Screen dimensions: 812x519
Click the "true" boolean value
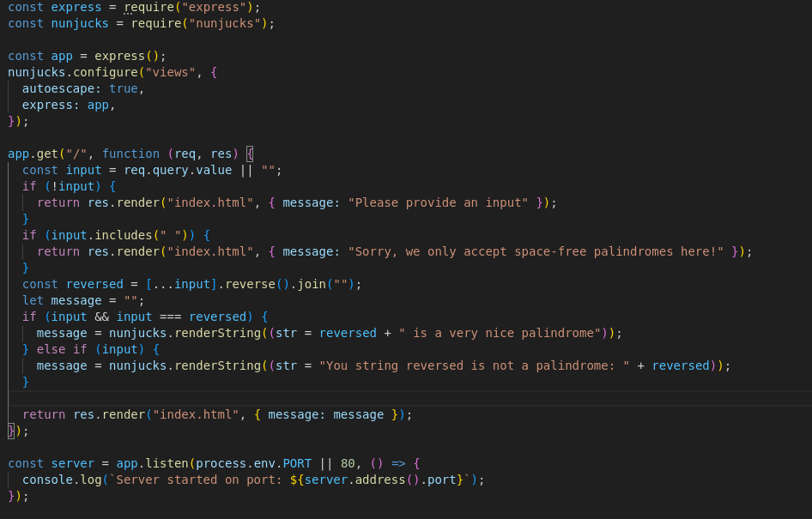[123, 88]
